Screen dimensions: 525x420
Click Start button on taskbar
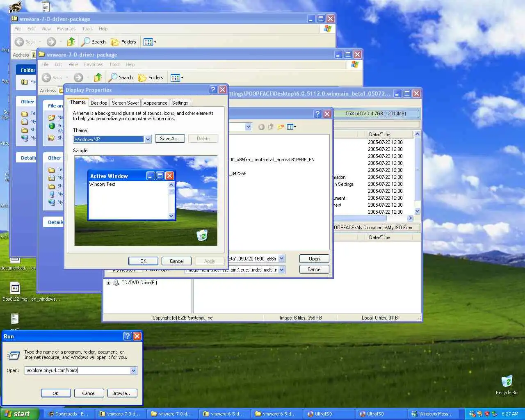[19, 414]
